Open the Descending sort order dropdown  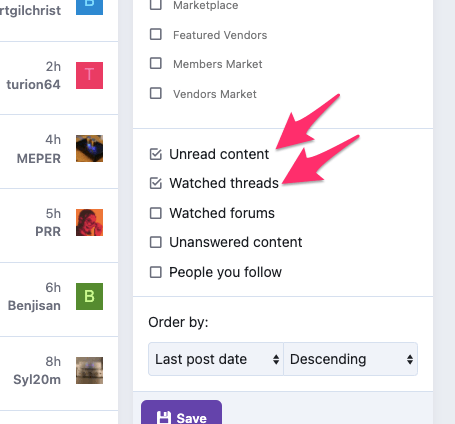350,359
